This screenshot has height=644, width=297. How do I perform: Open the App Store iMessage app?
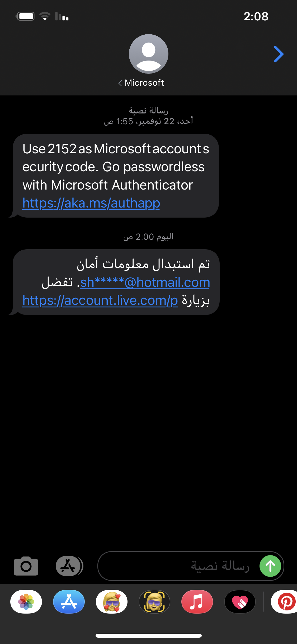point(69,601)
